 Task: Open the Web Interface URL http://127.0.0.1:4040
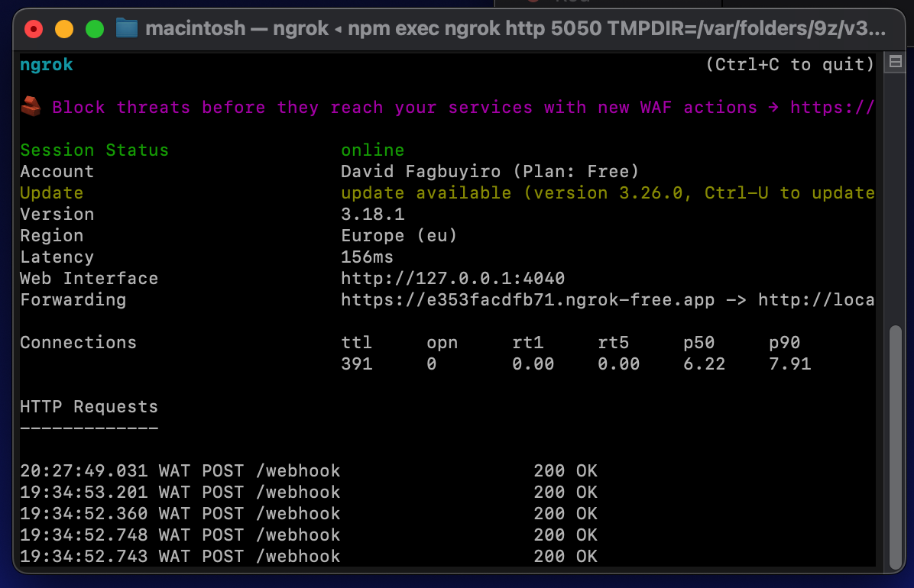(x=452, y=279)
